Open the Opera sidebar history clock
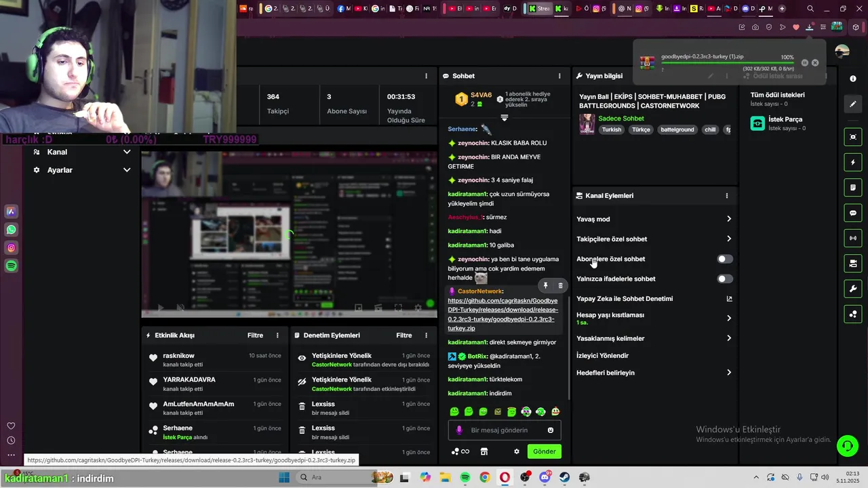Image resolution: width=868 pixels, height=488 pixels. click(11, 440)
